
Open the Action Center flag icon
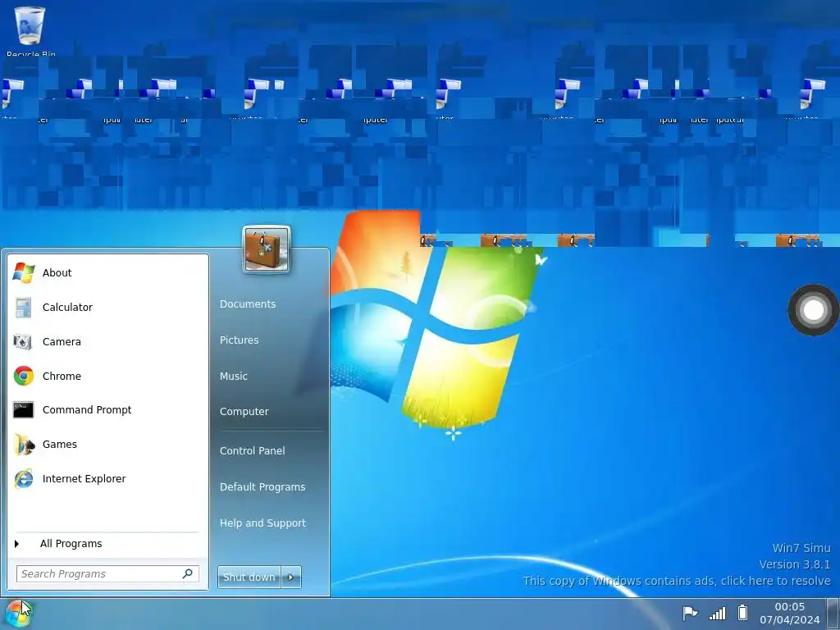[x=690, y=612]
